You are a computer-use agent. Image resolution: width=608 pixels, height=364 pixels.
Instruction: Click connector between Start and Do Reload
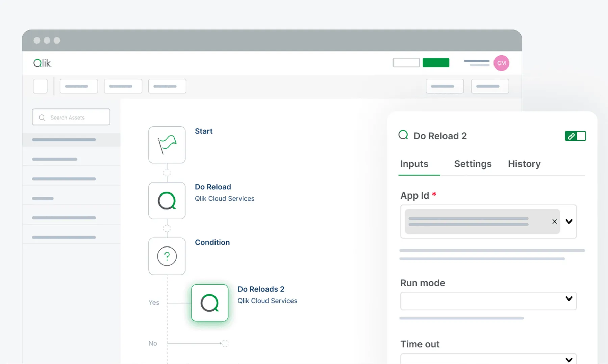(x=167, y=173)
